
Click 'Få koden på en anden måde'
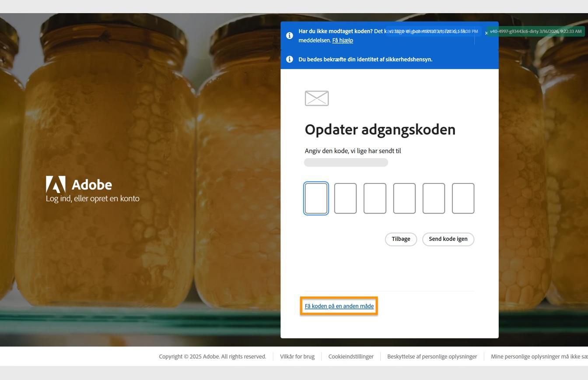click(x=339, y=306)
